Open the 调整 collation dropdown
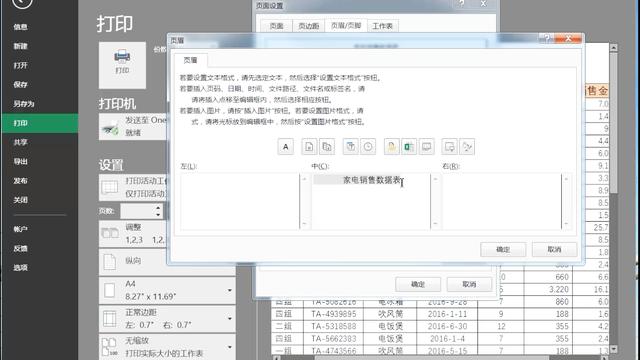The image size is (640, 360). tap(133, 233)
